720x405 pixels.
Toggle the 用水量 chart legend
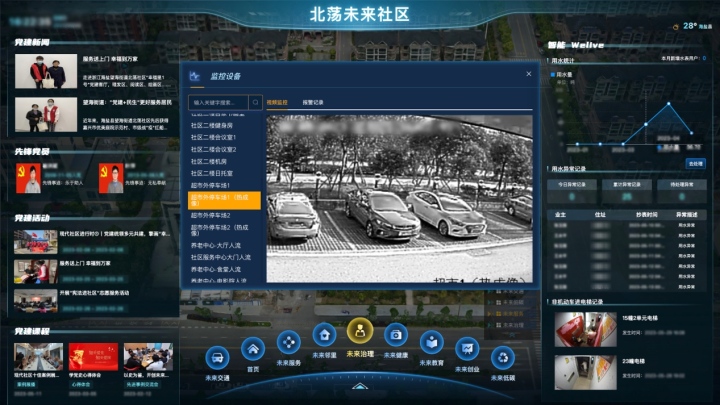pos(561,74)
